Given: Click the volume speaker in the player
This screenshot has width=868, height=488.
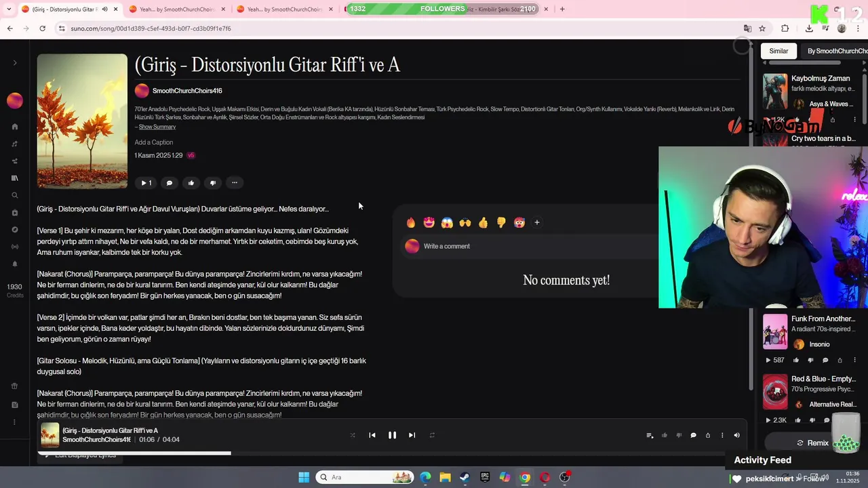Looking at the screenshot, I should coord(737,435).
